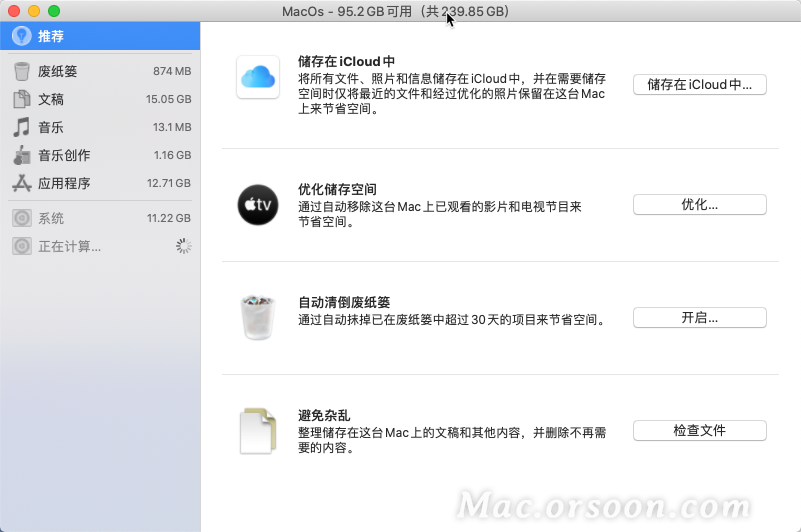Click the 1.16 GB size value
The image size is (801, 532).
[173, 155]
